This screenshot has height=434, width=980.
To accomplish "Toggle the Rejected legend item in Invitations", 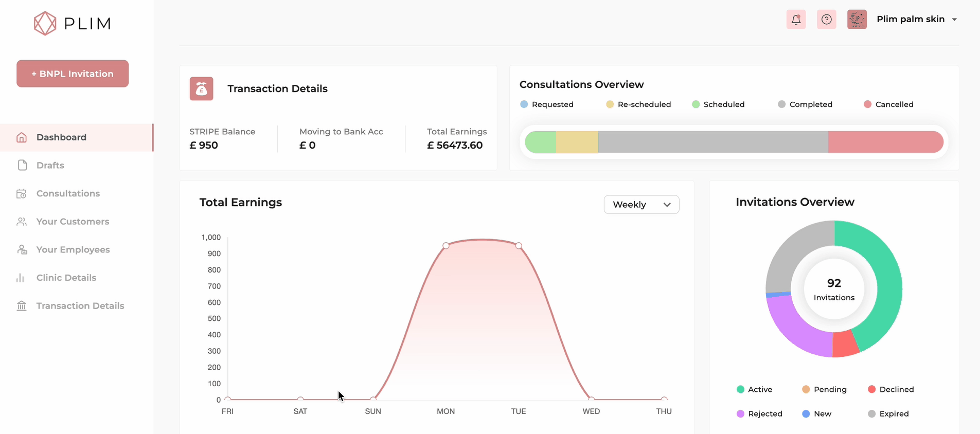I will pos(759,413).
